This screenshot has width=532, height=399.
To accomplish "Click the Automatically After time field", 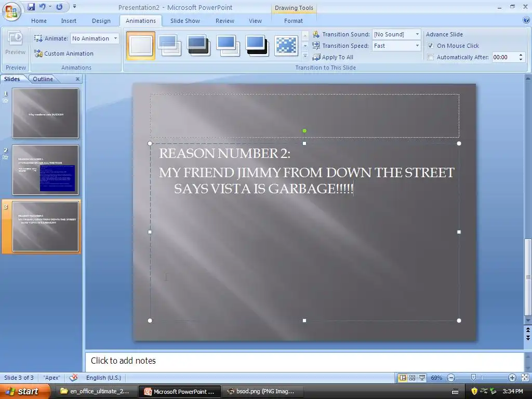I will (504, 57).
